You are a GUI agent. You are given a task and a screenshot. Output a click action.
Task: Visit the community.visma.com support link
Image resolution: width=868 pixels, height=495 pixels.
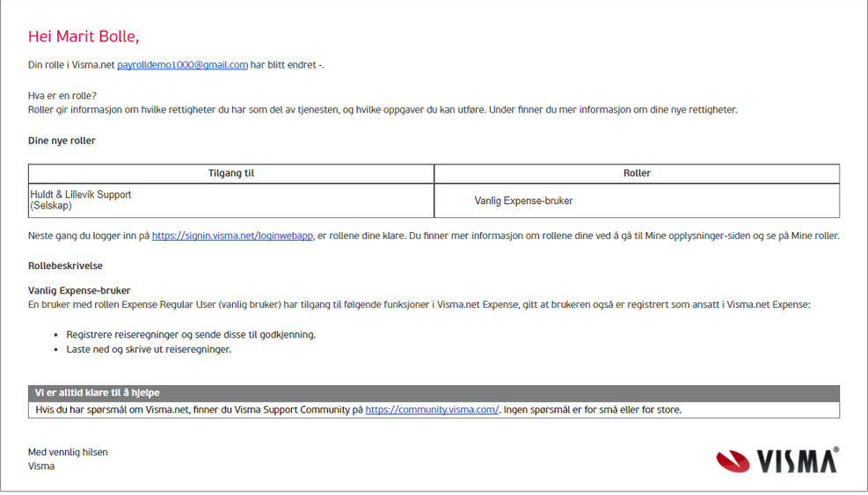click(432, 410)
